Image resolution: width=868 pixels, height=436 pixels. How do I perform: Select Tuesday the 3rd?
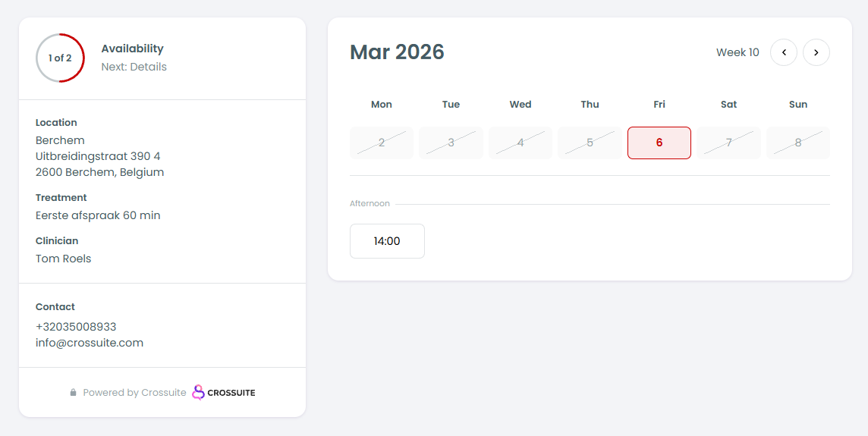[x=451, y=143]
